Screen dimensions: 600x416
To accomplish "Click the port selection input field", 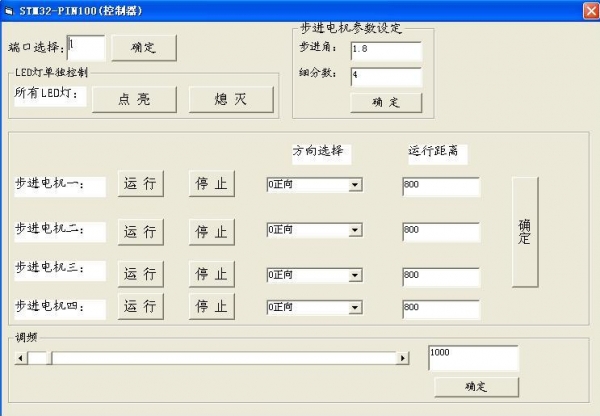I will click(85, 47).
